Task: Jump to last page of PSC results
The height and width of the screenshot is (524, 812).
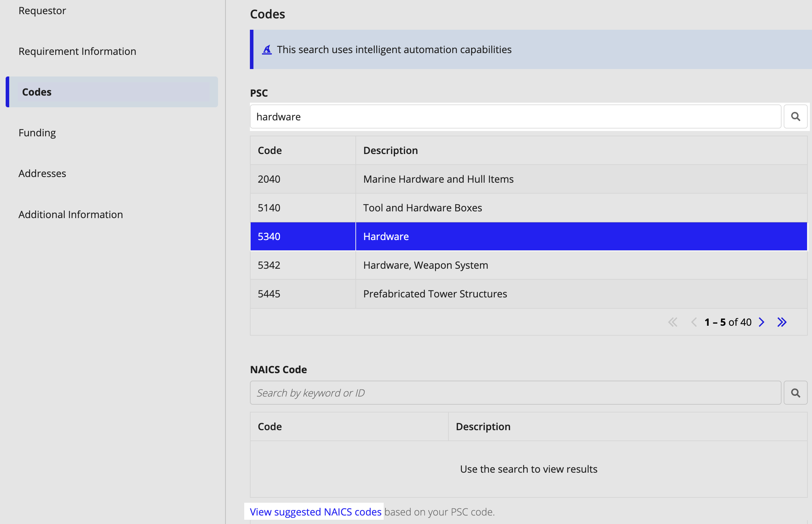Action: click(782, 322)
